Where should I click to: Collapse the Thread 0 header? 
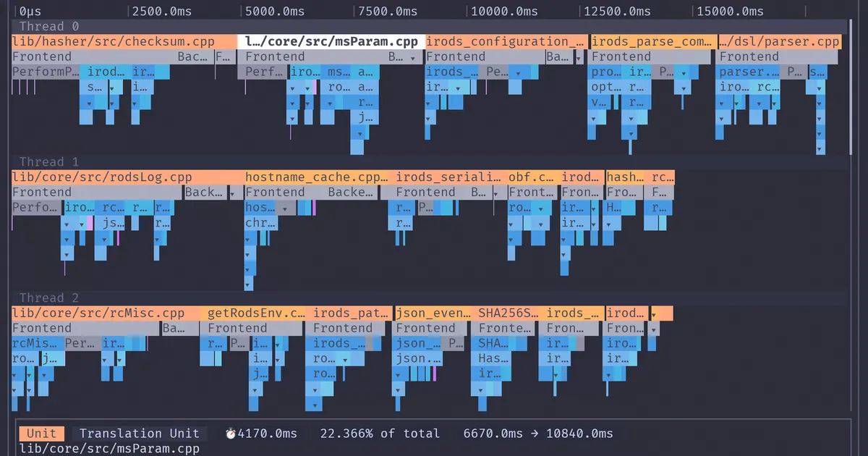[429, 27]
